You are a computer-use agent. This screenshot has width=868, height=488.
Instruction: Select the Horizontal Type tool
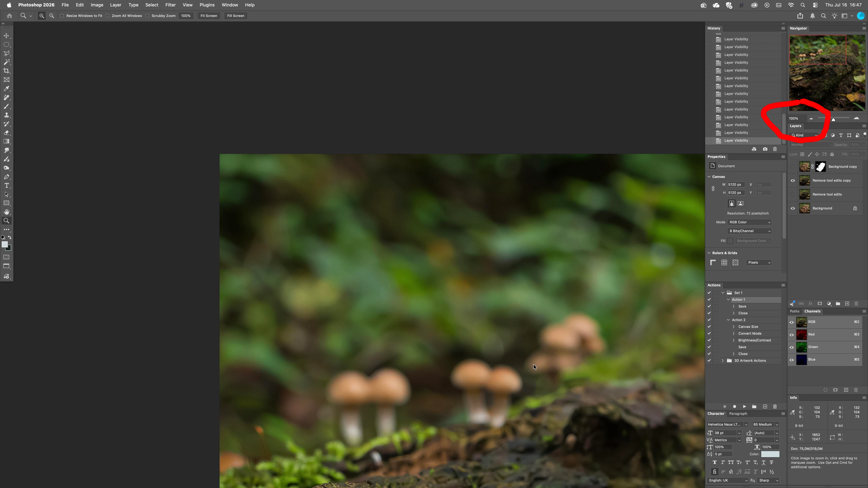[x=6, y=186]
